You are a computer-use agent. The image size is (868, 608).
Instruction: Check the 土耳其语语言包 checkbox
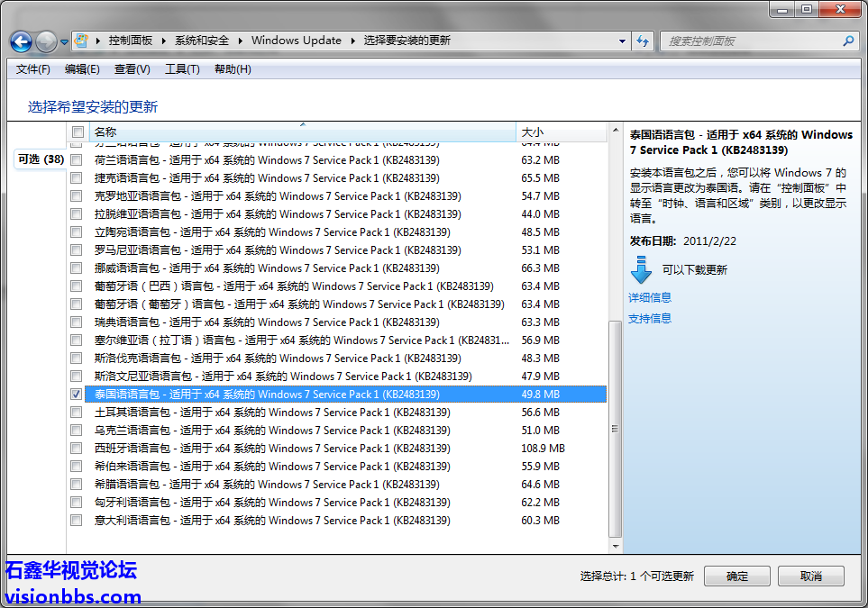tap(77, 413)
